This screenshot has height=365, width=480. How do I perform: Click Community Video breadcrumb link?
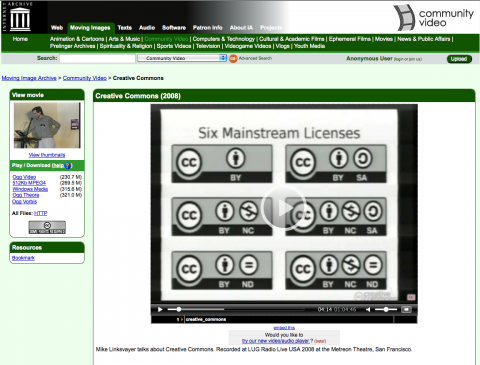click(85, 78)
